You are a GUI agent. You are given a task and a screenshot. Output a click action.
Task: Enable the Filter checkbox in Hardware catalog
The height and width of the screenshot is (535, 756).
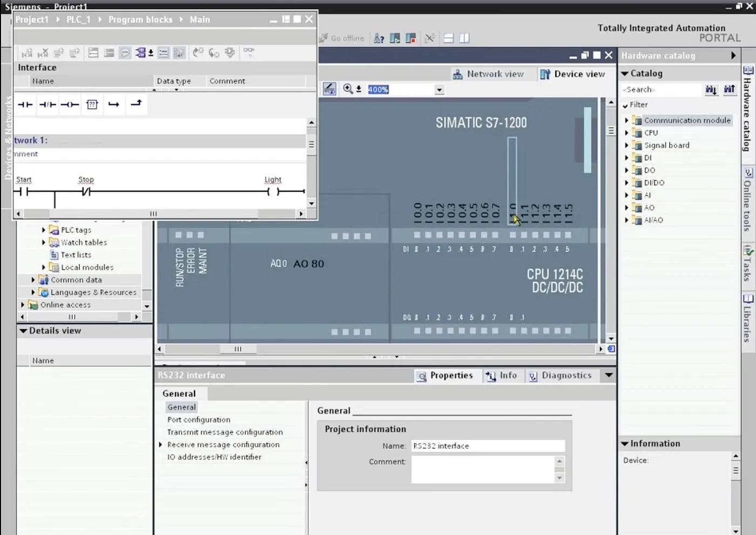626,105
